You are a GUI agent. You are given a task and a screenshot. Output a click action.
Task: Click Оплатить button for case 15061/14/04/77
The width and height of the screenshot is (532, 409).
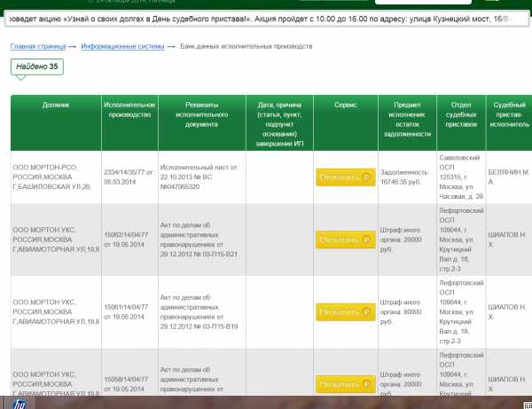coord(346,312)
